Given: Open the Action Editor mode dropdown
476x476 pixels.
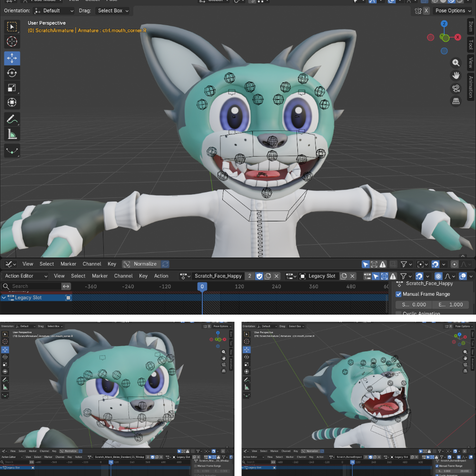Looking at the screenshot, I should pos(25,276).
